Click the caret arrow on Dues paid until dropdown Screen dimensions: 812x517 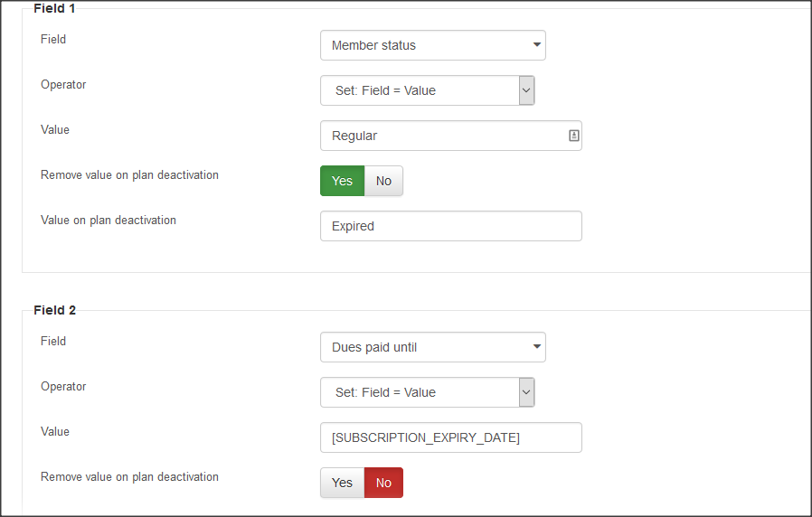[x=537, y=347]
